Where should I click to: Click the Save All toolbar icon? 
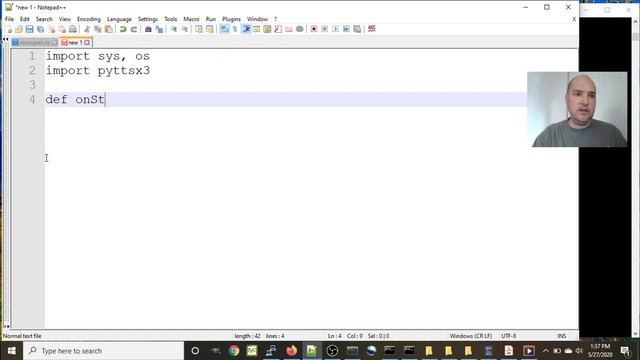40,29
